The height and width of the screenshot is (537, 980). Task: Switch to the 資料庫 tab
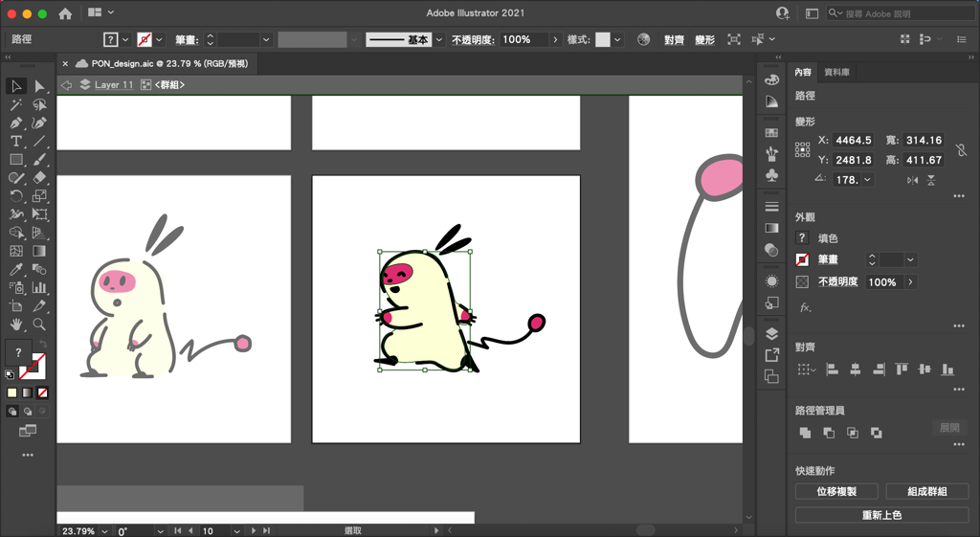836,73
